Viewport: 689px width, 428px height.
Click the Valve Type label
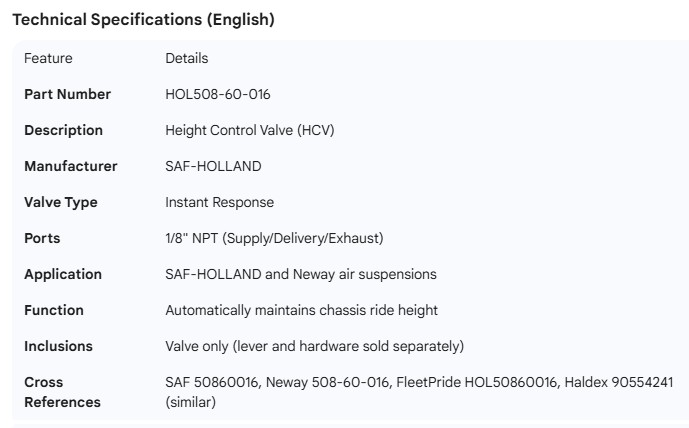[x=61, y=202]
